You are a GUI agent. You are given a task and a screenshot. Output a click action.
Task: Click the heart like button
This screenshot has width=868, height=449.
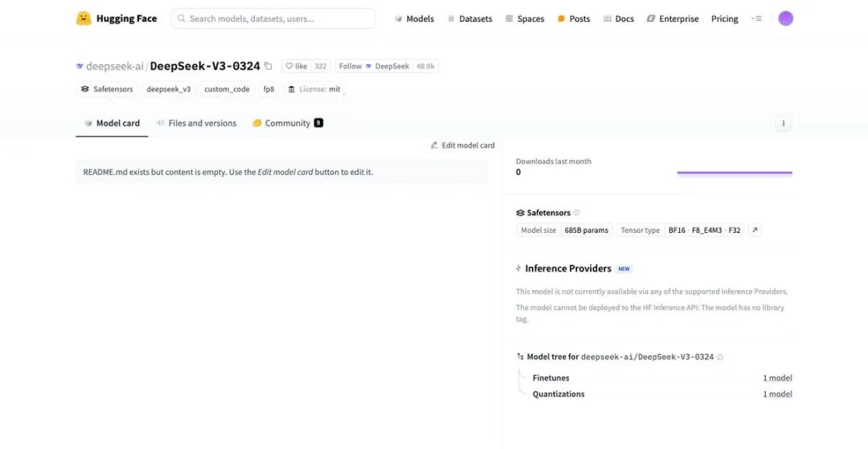(296, 67)
